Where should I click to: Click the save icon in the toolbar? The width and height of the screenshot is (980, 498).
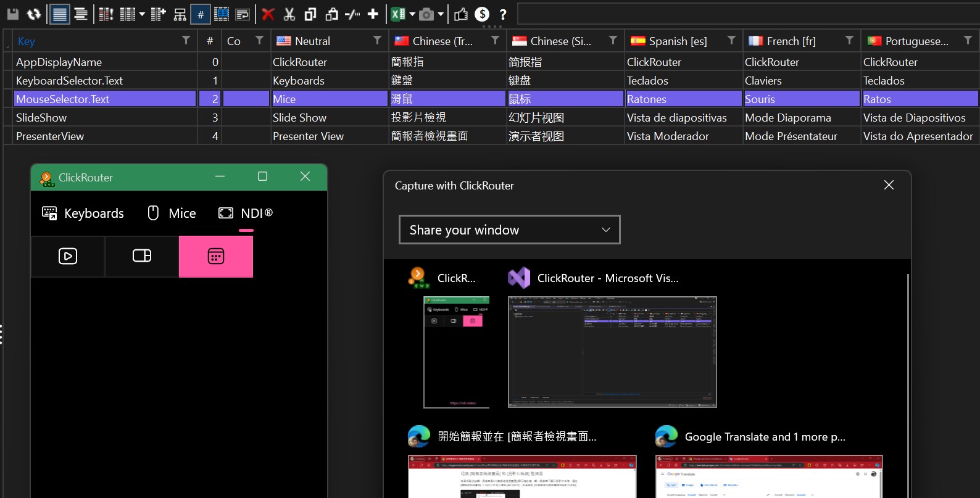pos(12,14)
